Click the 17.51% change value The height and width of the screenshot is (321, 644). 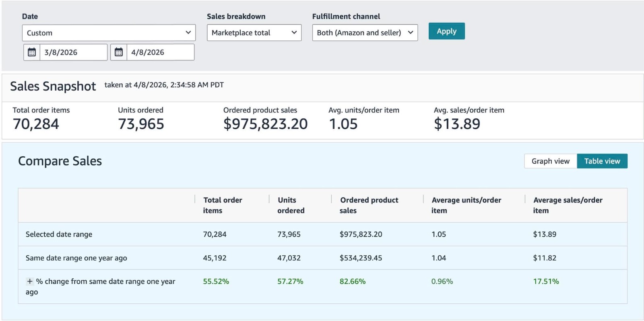546,282
